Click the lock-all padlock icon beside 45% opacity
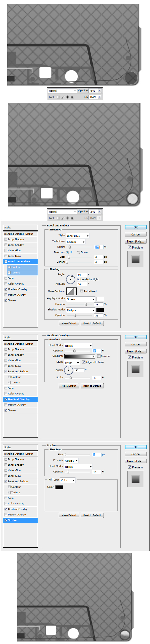 click(x=72, y=97)
